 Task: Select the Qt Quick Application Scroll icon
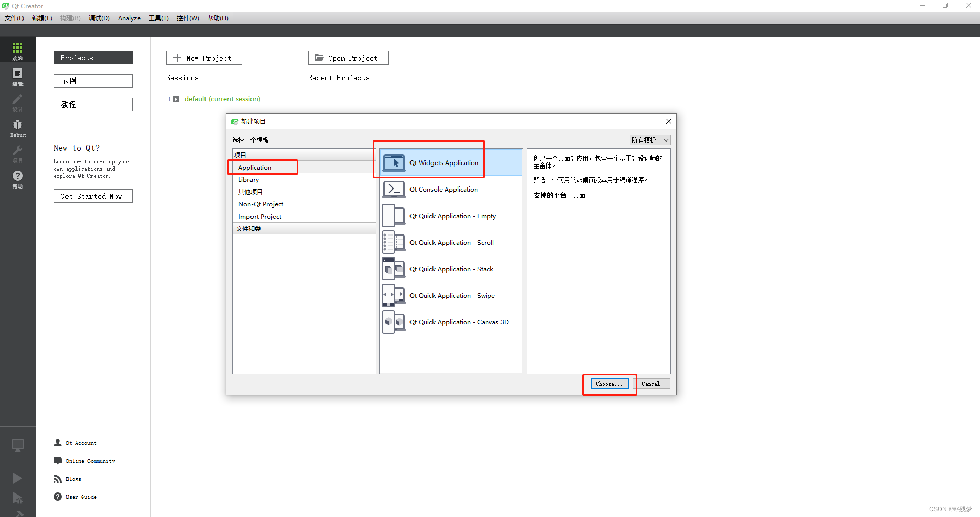tap(394, 243)
